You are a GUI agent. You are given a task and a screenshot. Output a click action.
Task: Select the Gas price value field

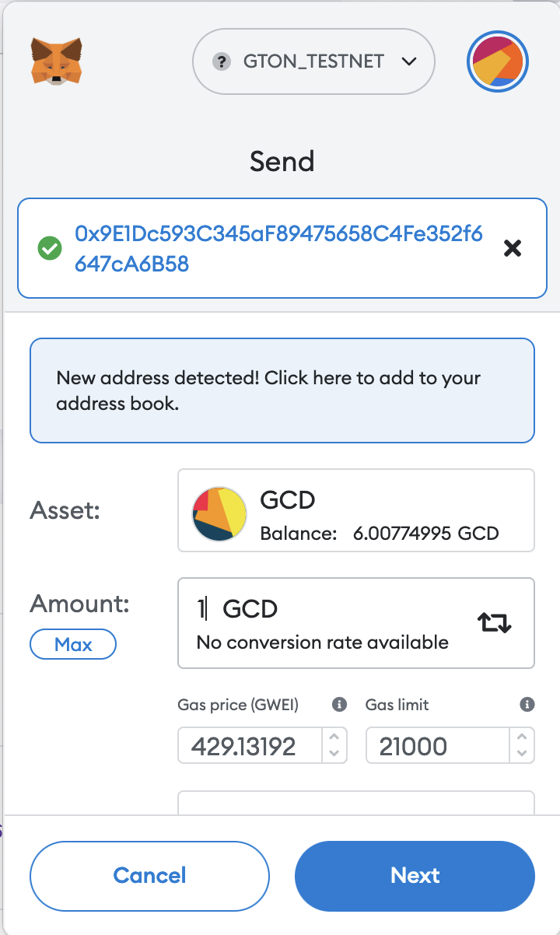tap(249, 745)
